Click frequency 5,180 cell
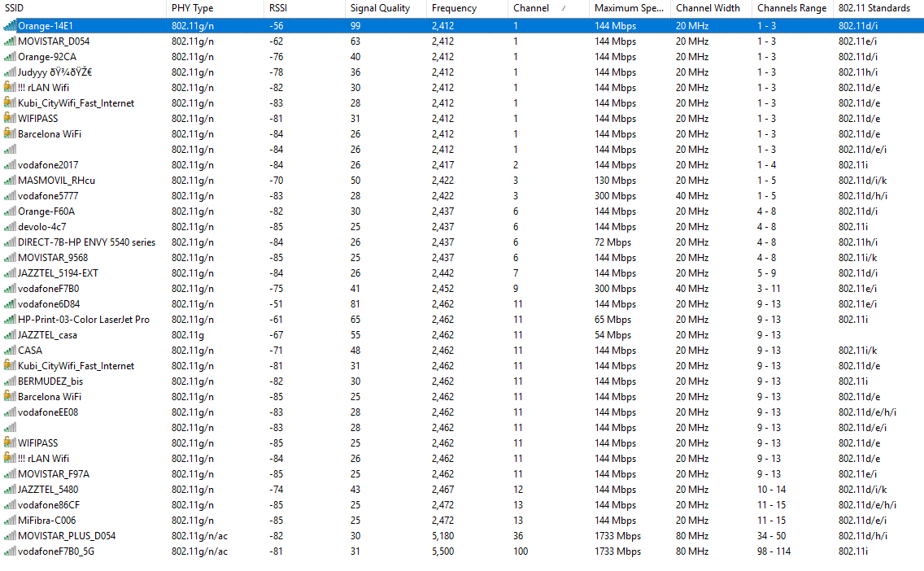The height and width of the screenshot is (571, 924). (x=442, y=536)
